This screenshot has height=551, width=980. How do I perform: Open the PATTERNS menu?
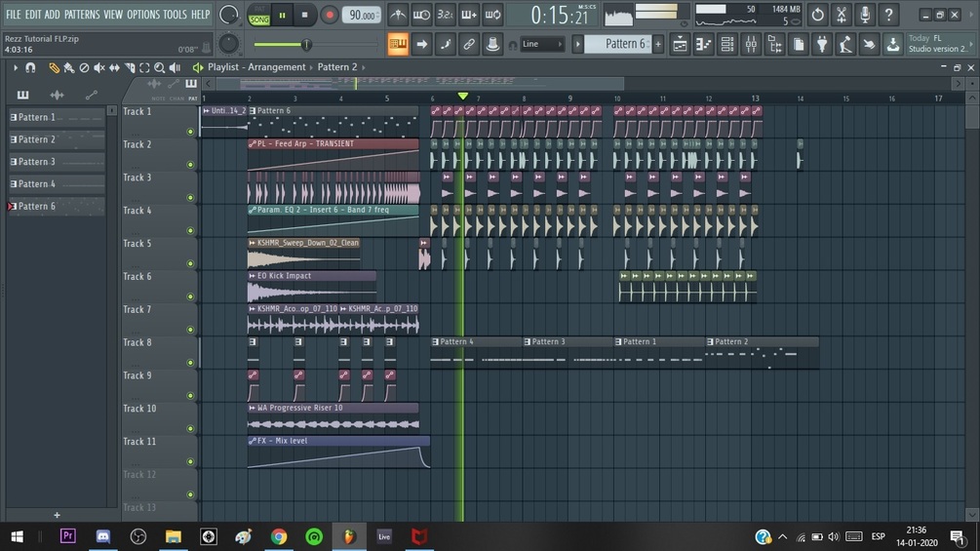point(82,15)
